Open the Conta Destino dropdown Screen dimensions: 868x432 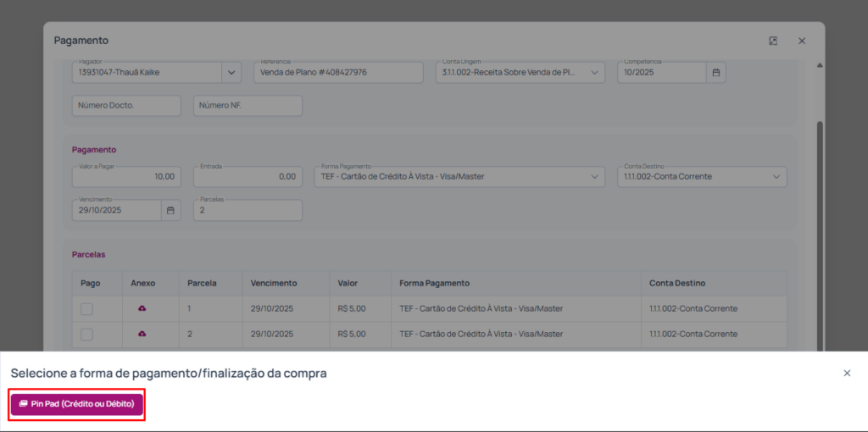(x=776, y=177)
